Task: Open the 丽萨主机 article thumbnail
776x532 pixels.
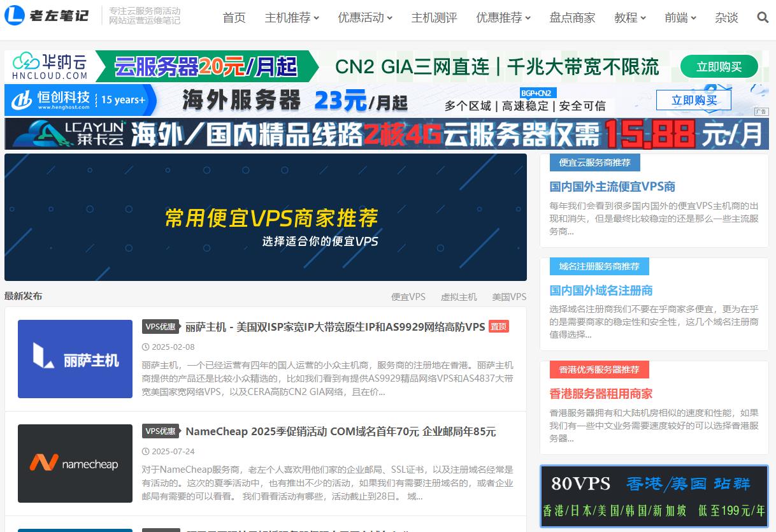Action: pyautogui.click(x=75, y=359)
